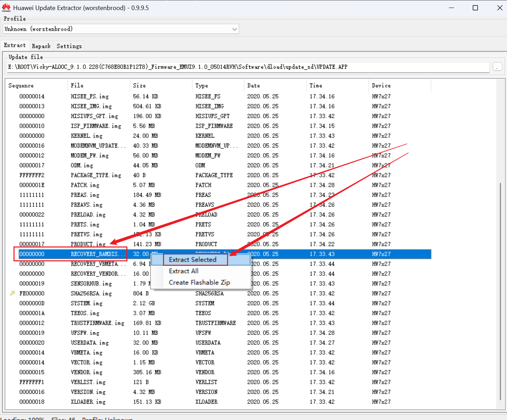
Task: Choose Extract All from context menu
Action: 183,271
